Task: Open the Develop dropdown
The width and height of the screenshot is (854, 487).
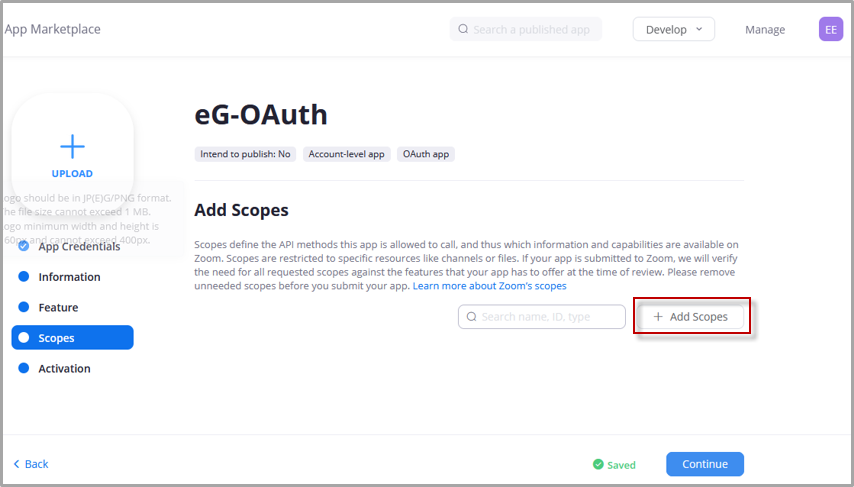Action: pyautogui.click(x=674, y=29)
